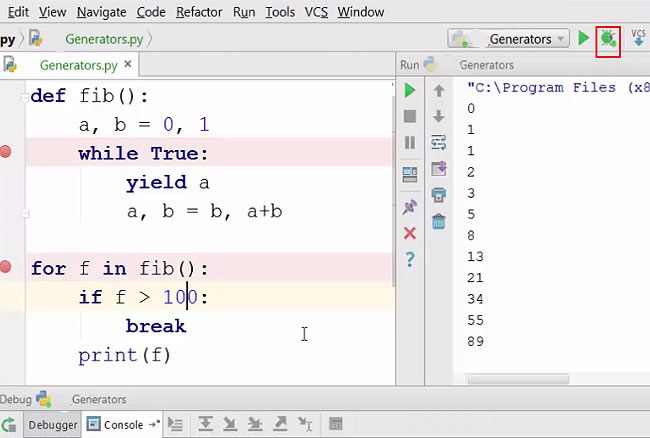This screenshot has width=650, height=438.
Task: Start debugging with the bug icon
Action: 608,39
